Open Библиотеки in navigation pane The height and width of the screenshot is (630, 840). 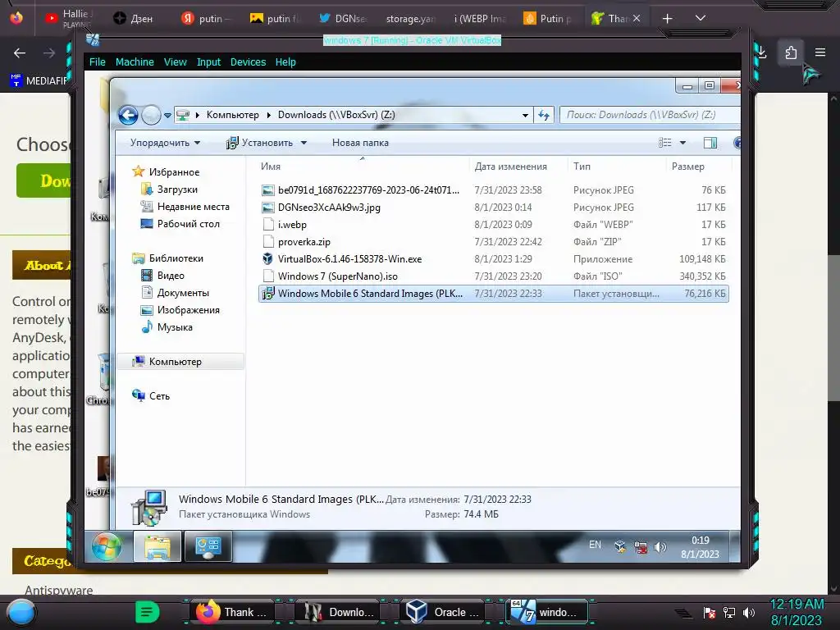pyautogui.click(x=176, y=258)
